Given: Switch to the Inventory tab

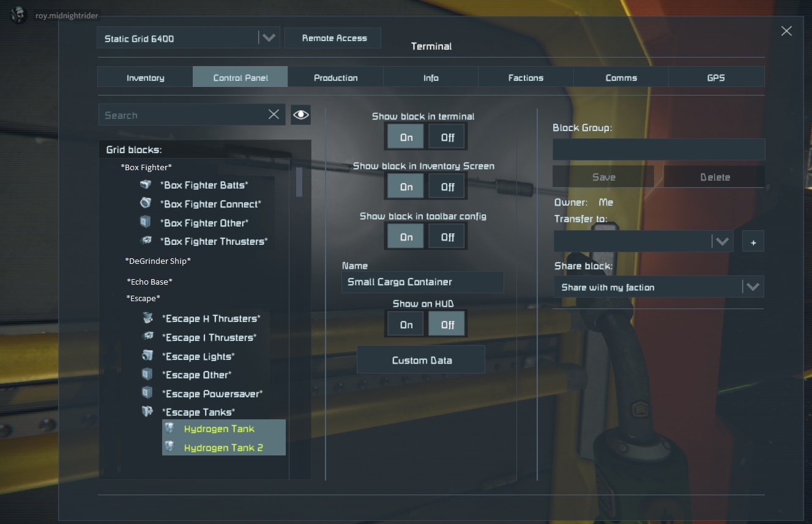Looking at the screenshot, I should tap(145, 78).
